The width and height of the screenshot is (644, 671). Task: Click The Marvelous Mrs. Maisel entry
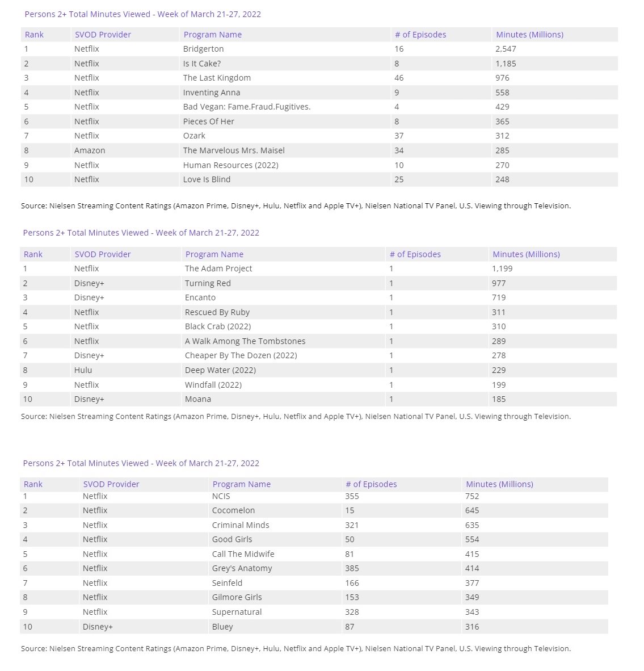click(234, 150)
